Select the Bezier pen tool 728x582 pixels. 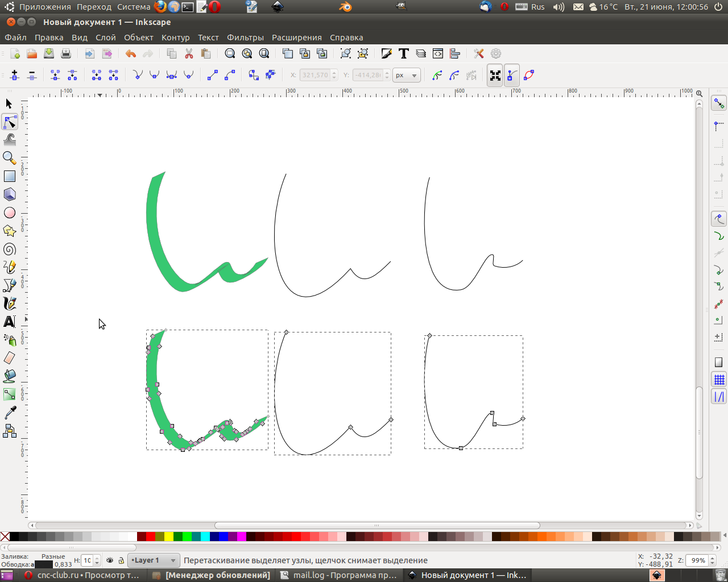pyautogui.click(x=9, y=286)
